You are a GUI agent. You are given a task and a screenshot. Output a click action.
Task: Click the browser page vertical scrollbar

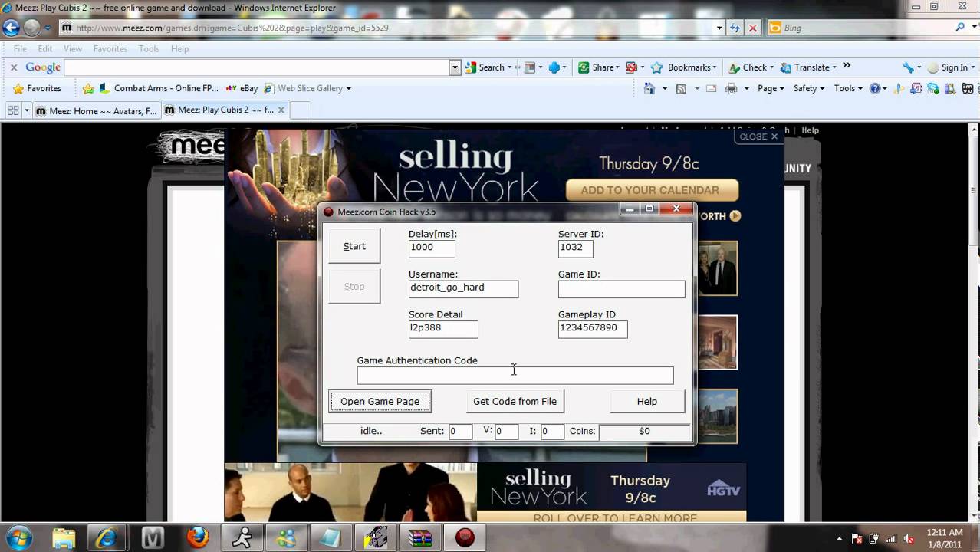coord(974,322)
